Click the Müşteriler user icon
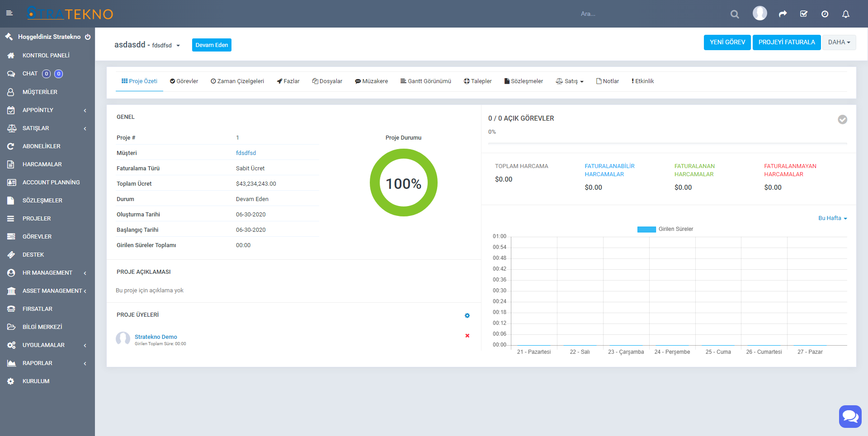The height and width of the screenshot is (436, 868). click(11, 92)
